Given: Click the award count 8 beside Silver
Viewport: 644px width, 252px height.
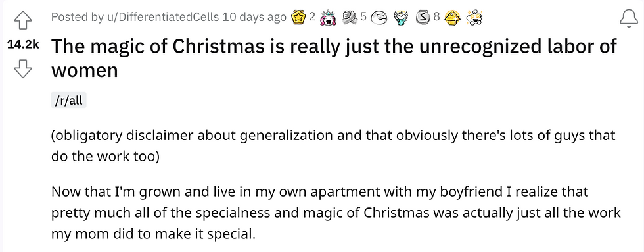Looking at the screenshot, I should tap(436, 17).
